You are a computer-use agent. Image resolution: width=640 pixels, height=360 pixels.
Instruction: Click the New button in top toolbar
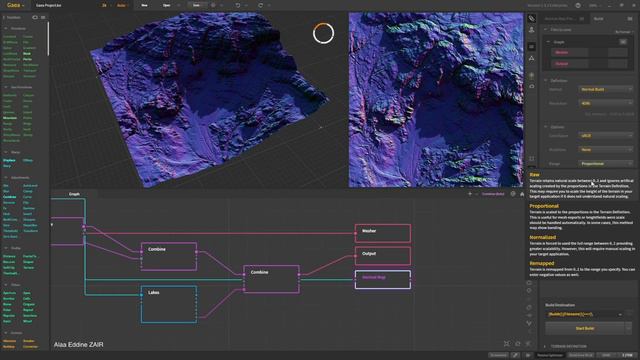tap(144, 5)
